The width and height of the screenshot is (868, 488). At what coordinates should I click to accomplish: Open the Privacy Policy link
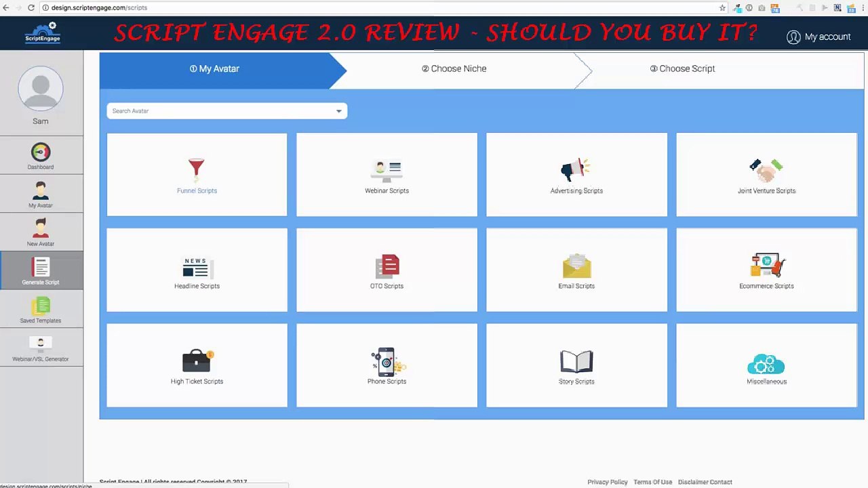[x=608, y=482]
